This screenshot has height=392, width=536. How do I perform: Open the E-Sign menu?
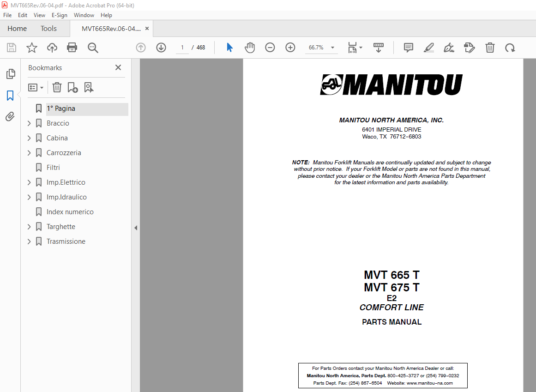(60, 15)
